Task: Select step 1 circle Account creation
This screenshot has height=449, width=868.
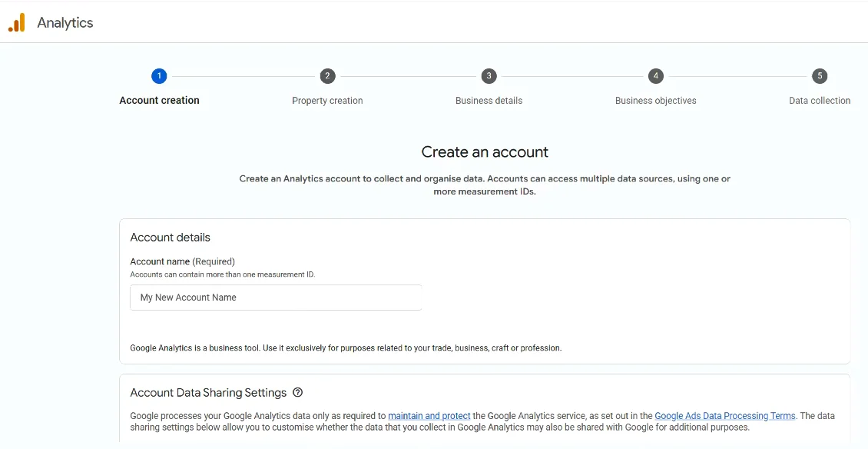Action: tap(159, 76)
